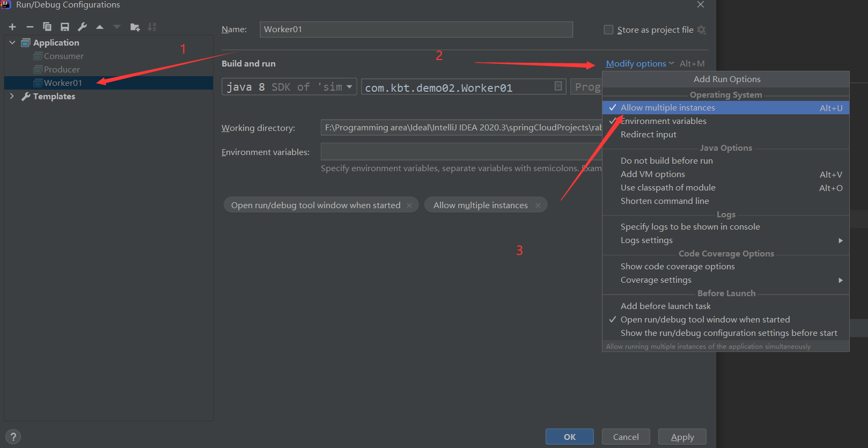The width and height of the screenshot is (868, 448).
Task: Uncheck Allow multiple instances menu option
Action: click(x=667, y=108)
